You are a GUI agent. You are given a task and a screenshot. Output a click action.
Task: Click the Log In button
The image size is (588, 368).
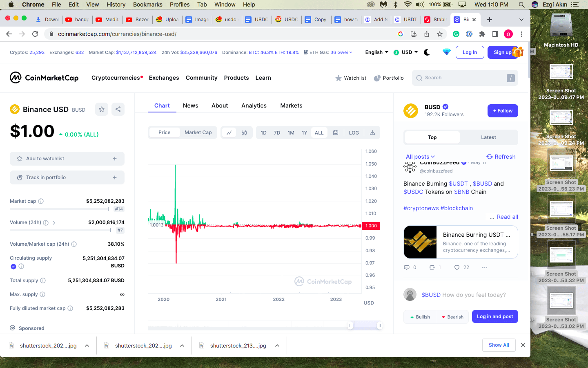(470, 52)
